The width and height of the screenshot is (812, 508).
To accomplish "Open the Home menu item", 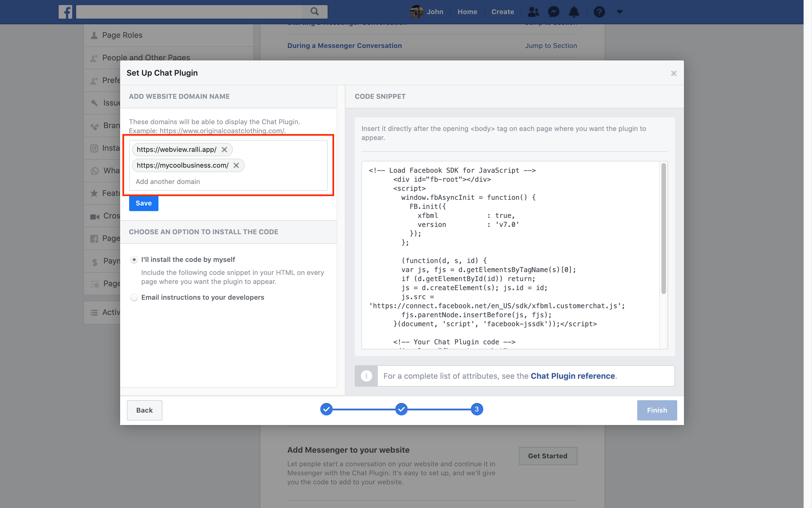I will [467, 12].
